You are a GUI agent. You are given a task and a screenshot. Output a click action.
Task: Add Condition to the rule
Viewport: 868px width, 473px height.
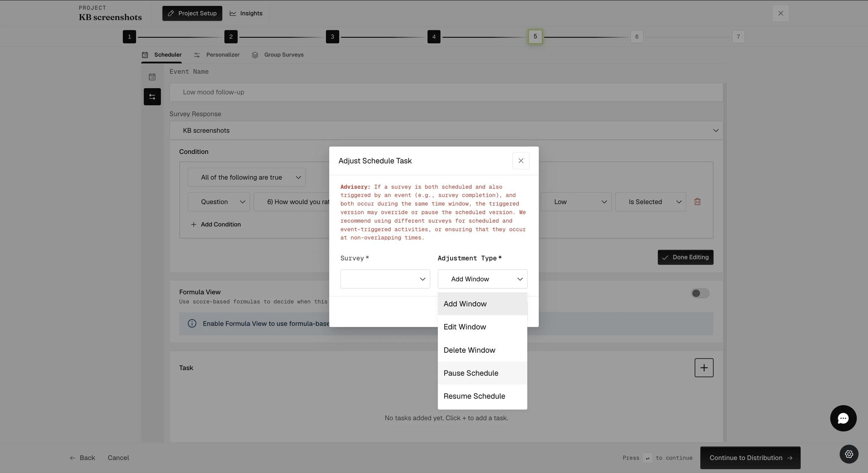click(x=216, y=224)
